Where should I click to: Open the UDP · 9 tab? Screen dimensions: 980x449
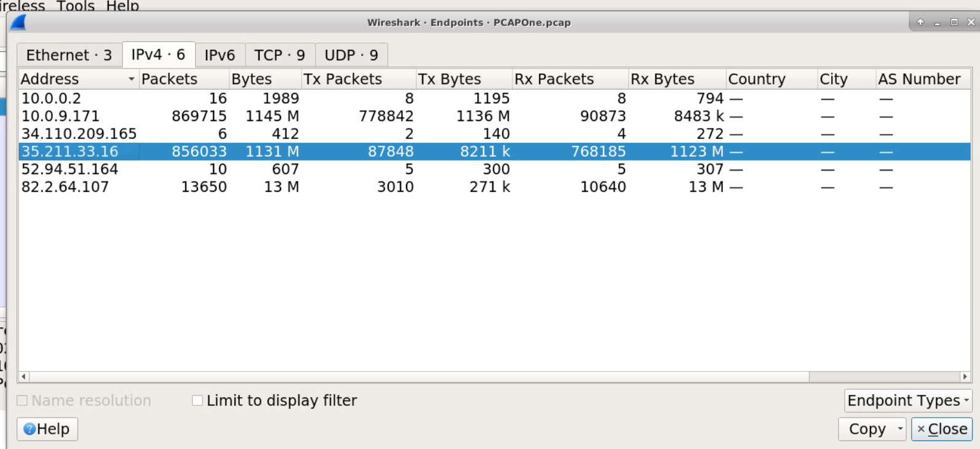coord(351,55)
